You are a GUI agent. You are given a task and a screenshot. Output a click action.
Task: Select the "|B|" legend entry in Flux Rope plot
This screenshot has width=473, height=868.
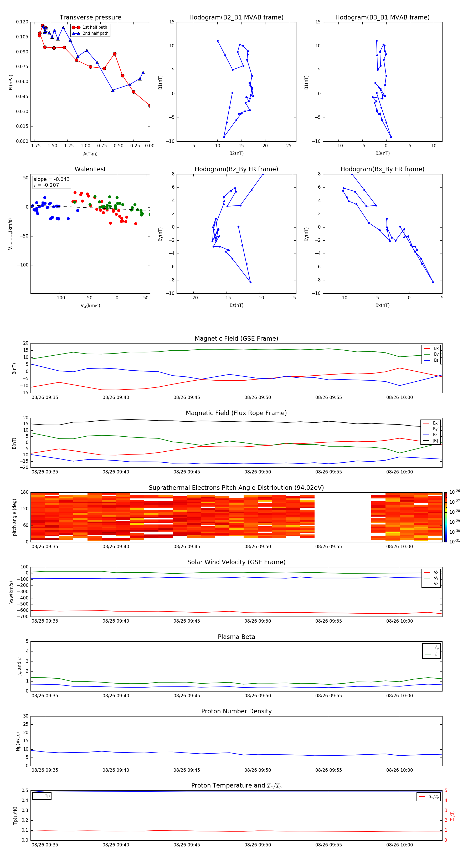[431, 441]
